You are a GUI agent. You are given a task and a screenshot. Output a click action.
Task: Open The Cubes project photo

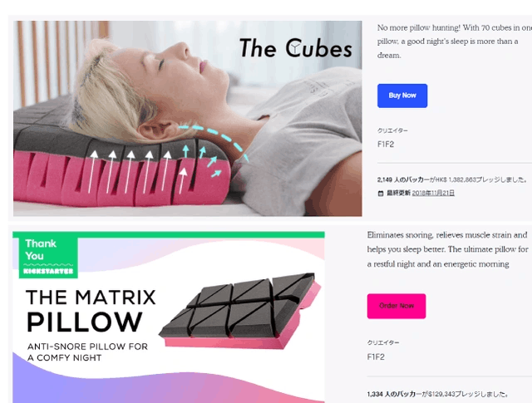pyautogui.click(x=187, y=118)
